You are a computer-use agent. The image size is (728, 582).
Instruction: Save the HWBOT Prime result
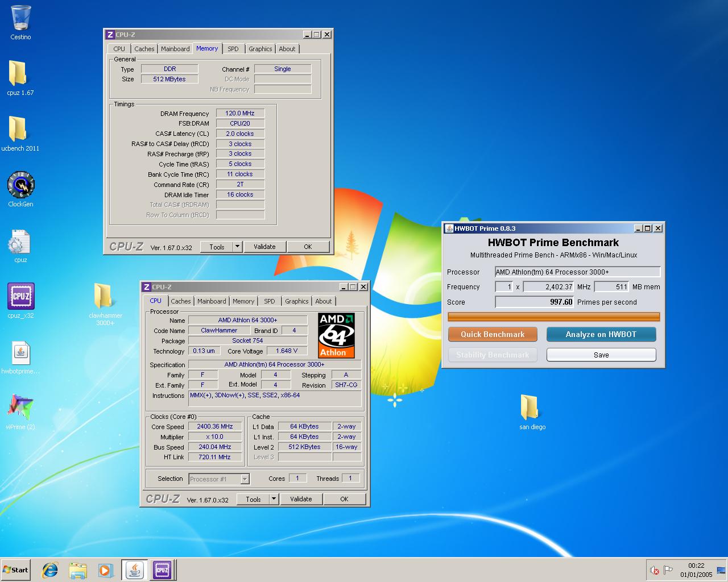(x=601, y=355)
